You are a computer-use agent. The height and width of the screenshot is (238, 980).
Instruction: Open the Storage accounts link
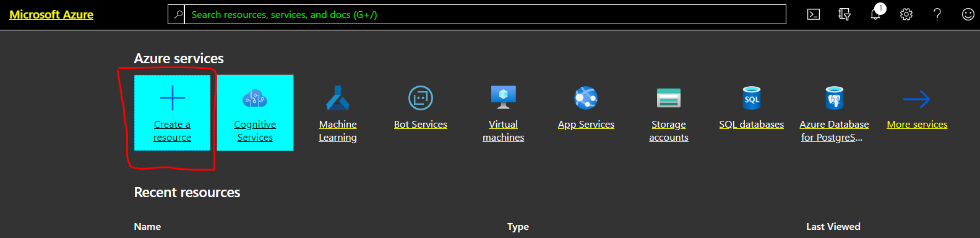pyautogui.click(x=669, y=131)
